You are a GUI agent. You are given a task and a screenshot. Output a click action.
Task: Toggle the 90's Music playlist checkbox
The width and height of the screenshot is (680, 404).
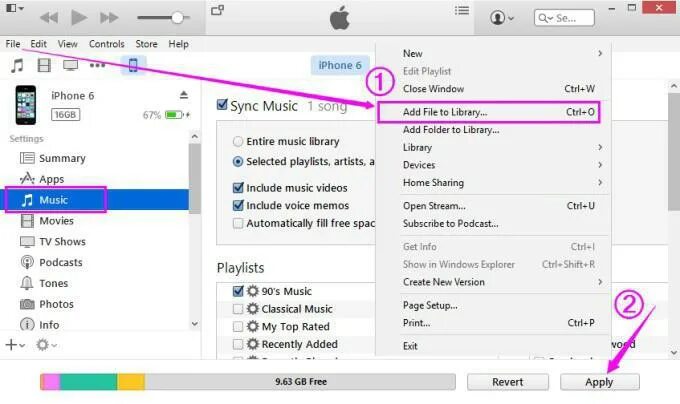[x=238, y=291]
